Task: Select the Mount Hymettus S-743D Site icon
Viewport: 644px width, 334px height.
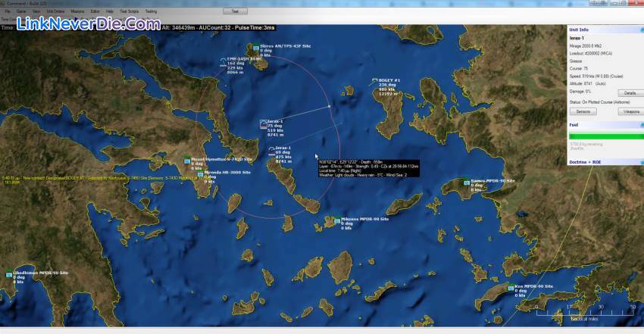Action: [187, 161]
